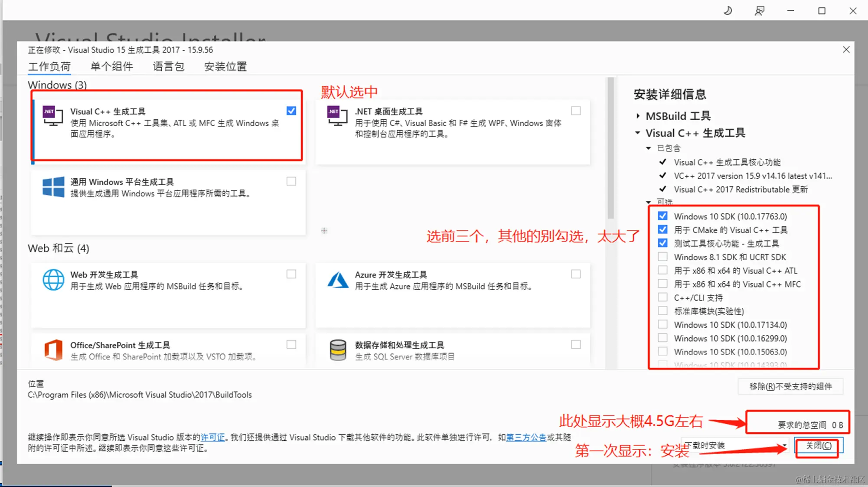The image size is (868, 487).
Task: Enable Windows 8.1 SDK and UCRT SDK
Action: point(662,257)
